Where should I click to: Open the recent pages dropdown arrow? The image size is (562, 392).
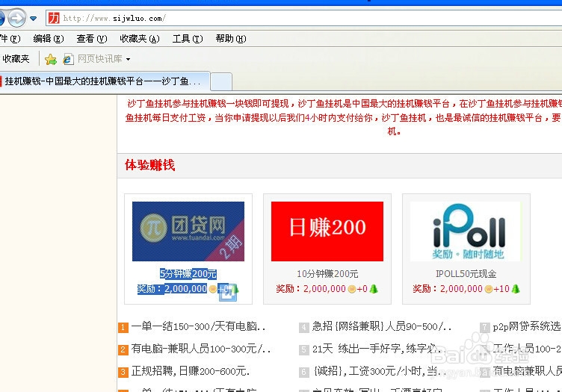[34, 18]
